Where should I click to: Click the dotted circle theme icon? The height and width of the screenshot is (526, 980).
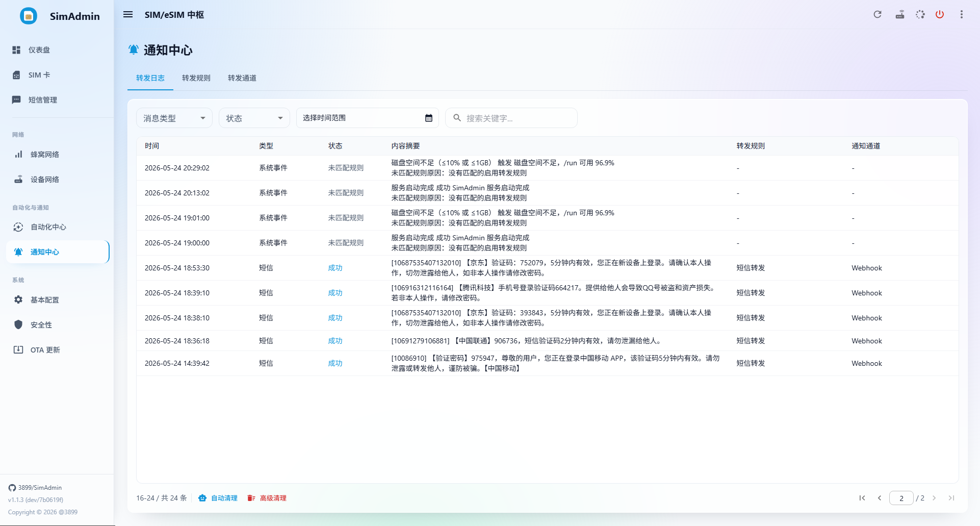click(920, 14)
